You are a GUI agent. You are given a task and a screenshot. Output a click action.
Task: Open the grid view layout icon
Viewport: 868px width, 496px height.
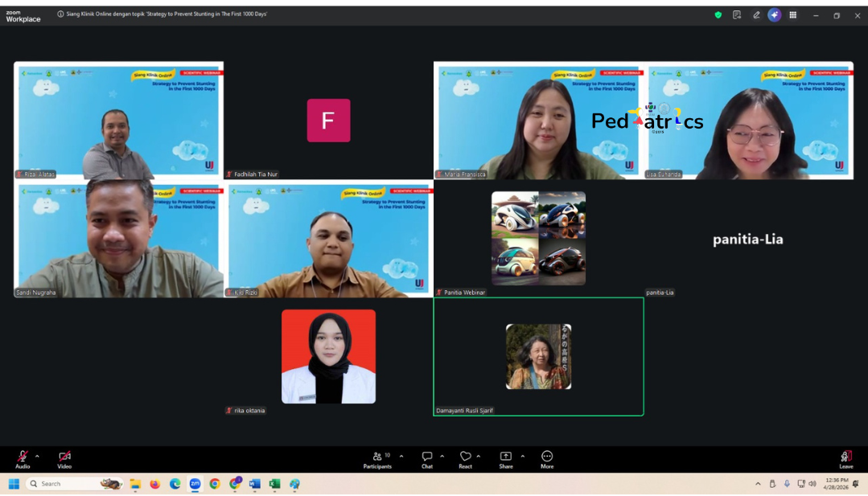tap(792, 15)
